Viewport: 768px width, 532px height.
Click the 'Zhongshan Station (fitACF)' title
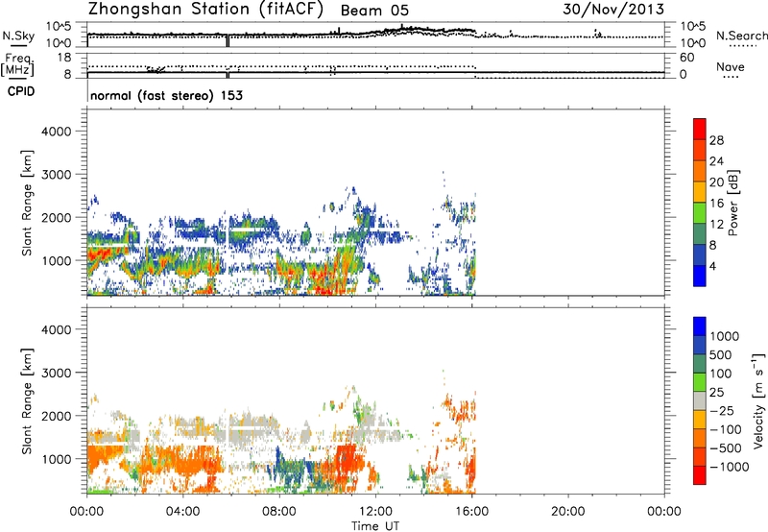[205, 10]
